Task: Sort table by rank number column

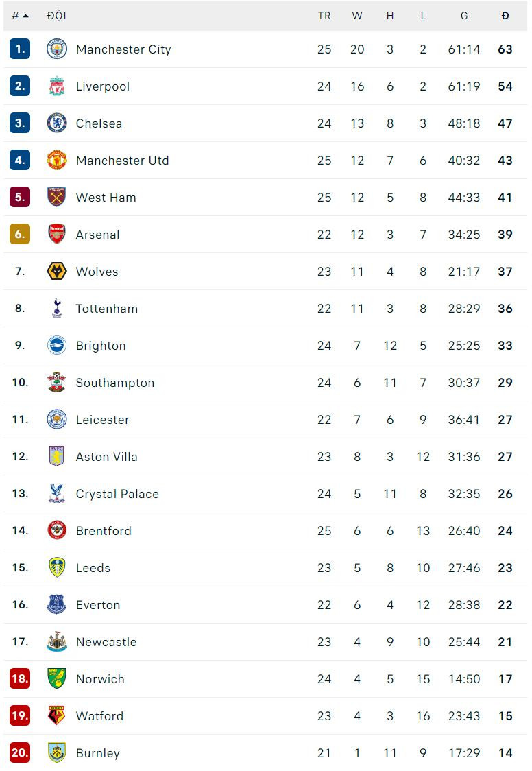Action: (x=20, y=16)
